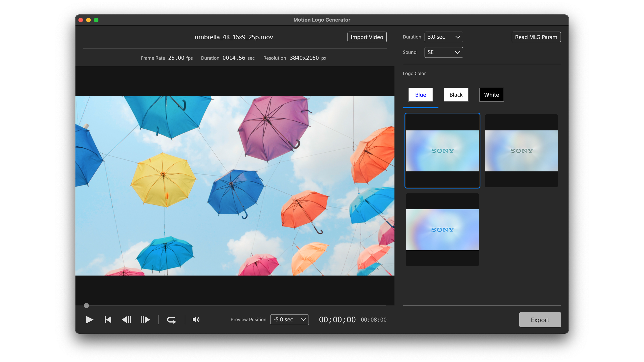
Task: Click the frame rate value 25.00
Action: click(176, 58)
